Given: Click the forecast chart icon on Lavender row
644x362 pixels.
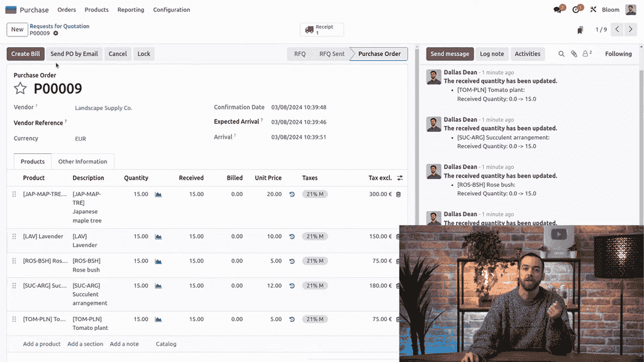Looking at the screenshot, I should pos(158,237).
